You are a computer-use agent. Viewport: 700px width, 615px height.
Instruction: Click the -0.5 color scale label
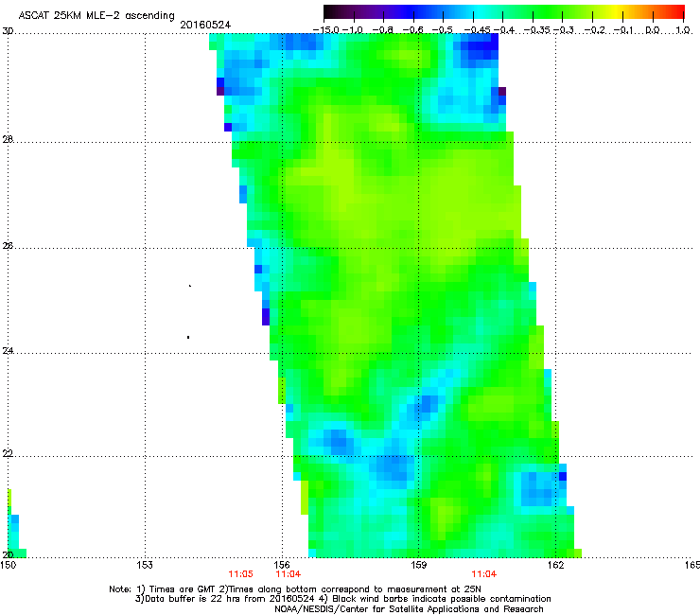click(x=443, y=30)
